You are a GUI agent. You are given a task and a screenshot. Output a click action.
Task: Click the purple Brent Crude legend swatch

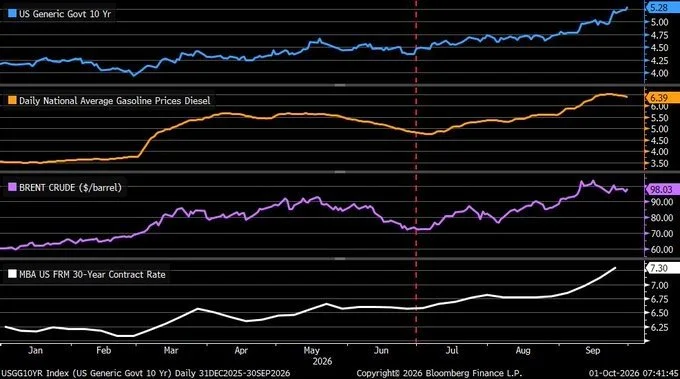click(13, 187)
